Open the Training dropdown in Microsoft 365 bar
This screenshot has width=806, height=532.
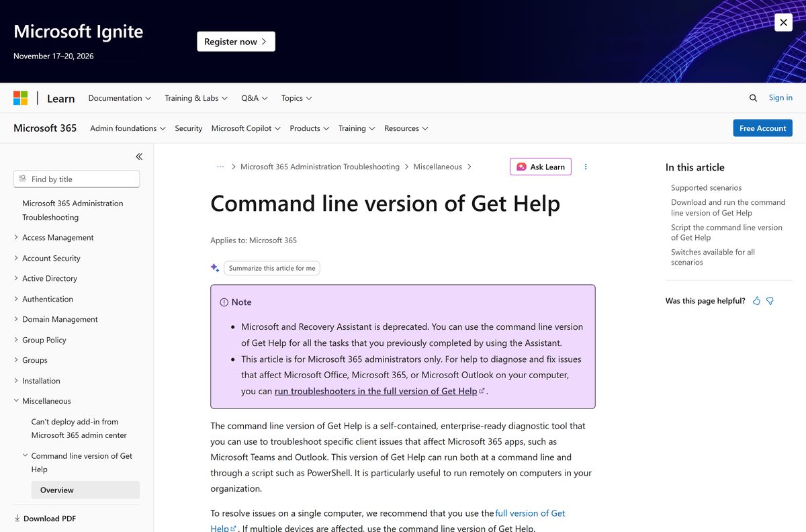point(357,128)
